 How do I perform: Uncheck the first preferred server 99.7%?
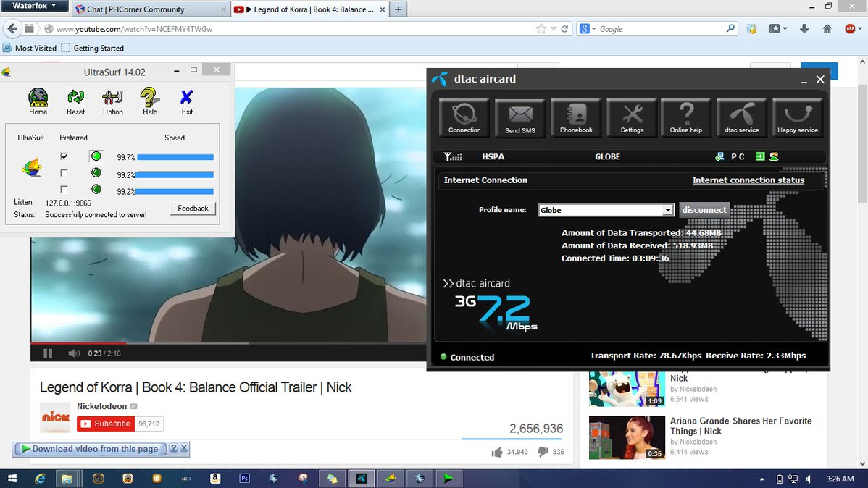64,156
